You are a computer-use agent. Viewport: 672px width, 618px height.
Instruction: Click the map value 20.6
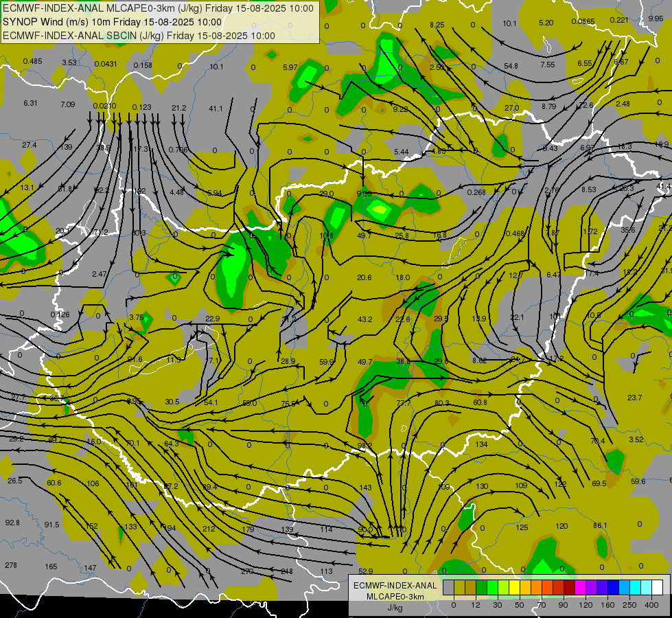tap(364, 277)
